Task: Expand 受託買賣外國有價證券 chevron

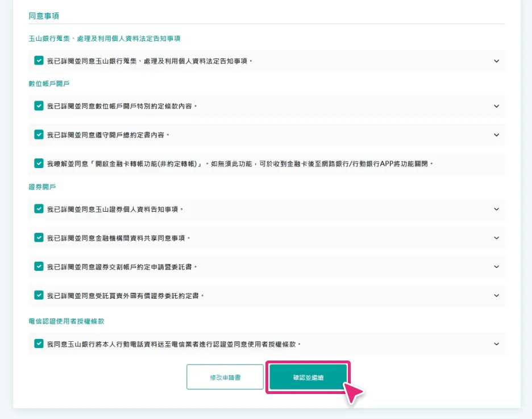Action: click(496, 295)
